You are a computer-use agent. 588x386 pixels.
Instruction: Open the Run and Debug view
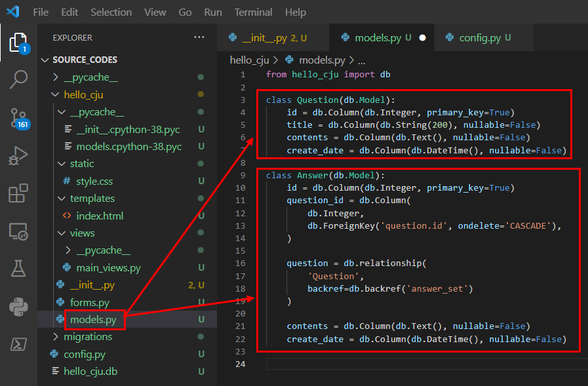coord(18,155)
